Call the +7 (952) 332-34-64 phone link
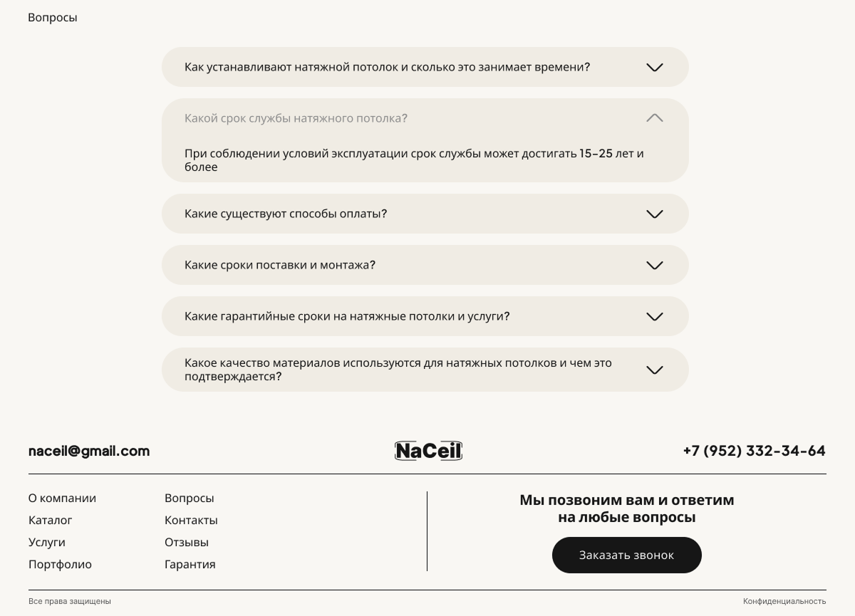 coord(754,451)
